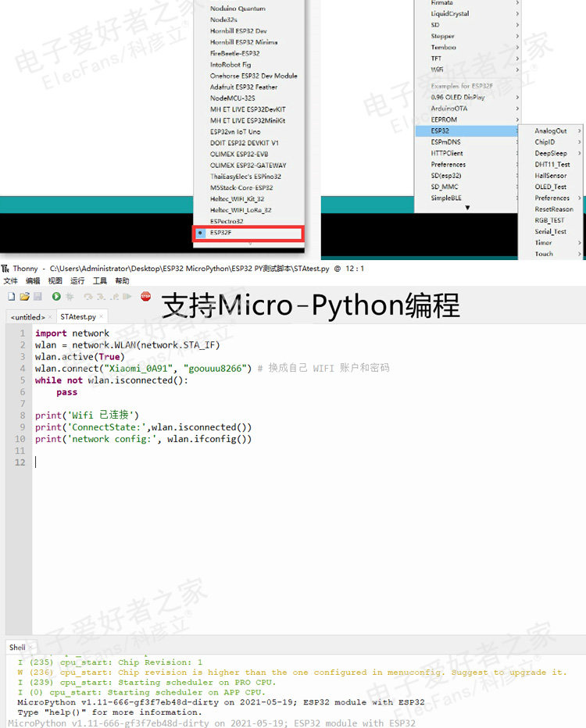Open the ChipID example
586x728 pixels.
coord(551,142)
